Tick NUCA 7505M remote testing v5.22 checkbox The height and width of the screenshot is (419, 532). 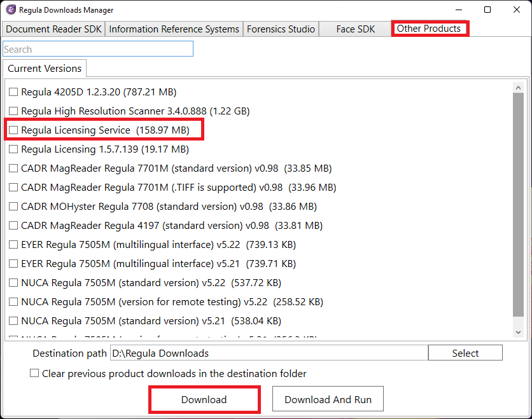[13, 302]
